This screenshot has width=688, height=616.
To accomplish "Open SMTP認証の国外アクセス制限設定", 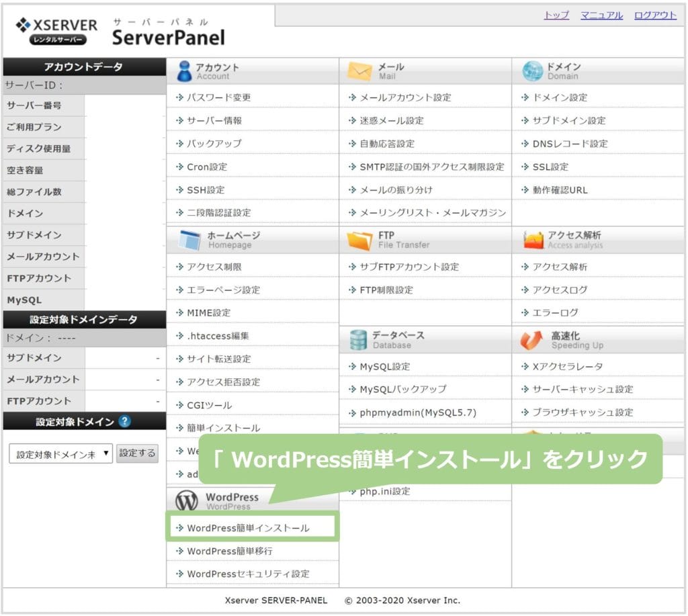I will (x=432, y=167).
